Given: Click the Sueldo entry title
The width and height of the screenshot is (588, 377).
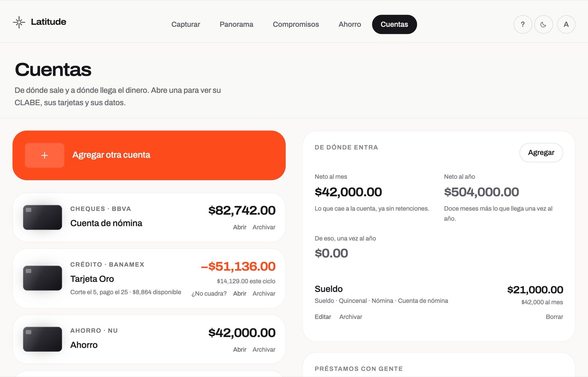Looking at the screenshot, I should [x=328, y=289].
